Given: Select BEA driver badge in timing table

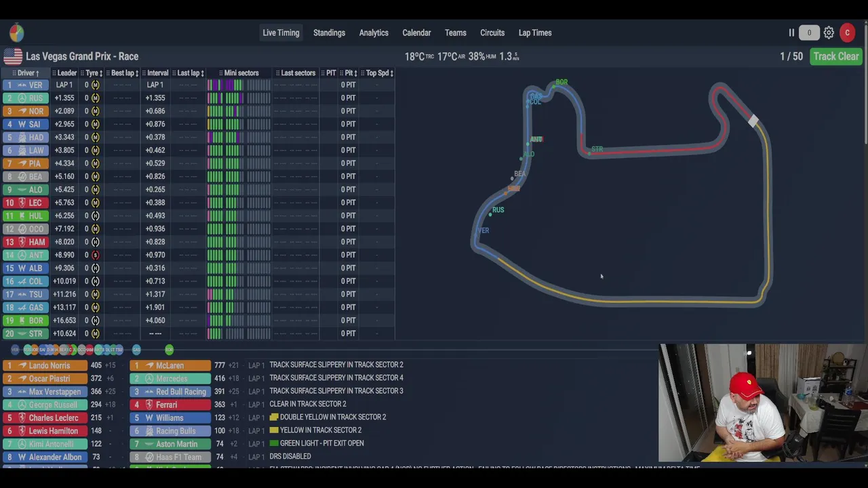Looking at the screenshot, I should [x=25, y=176].
